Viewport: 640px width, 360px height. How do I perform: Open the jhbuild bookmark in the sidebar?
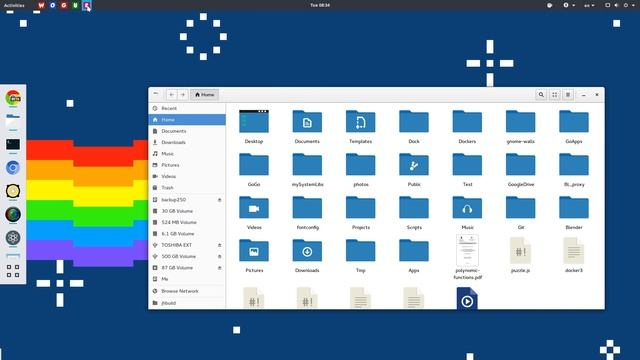[187, 303]
